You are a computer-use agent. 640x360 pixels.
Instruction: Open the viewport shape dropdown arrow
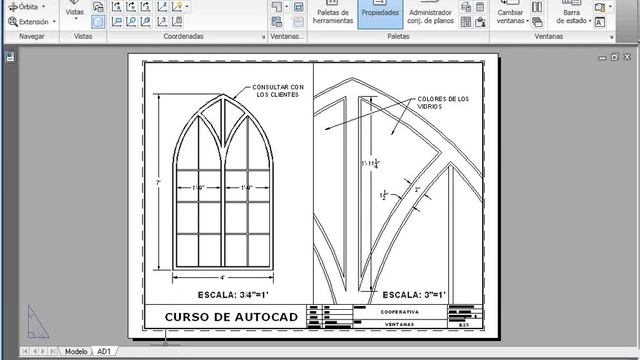point(286,7)
